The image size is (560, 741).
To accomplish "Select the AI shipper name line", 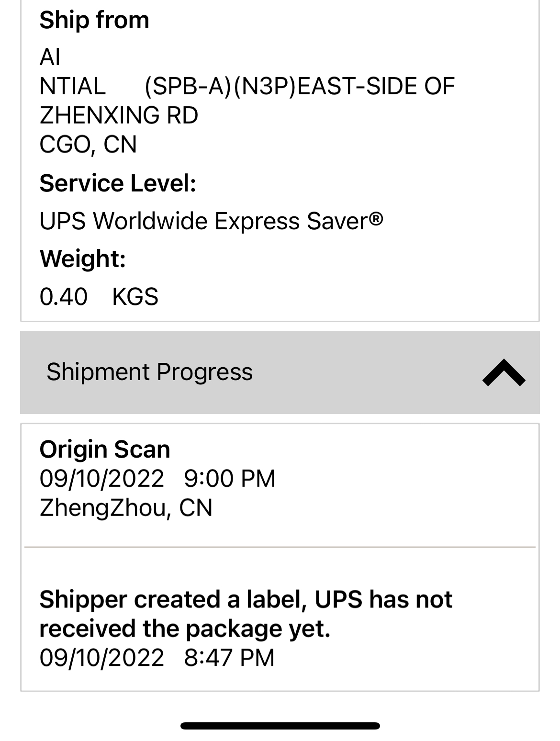I will (50, 57).
